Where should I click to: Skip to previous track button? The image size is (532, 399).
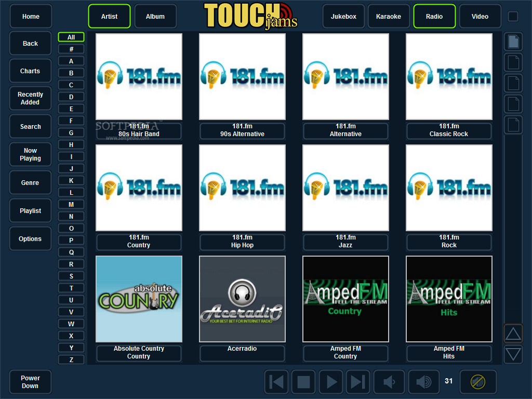click(276, 382)
